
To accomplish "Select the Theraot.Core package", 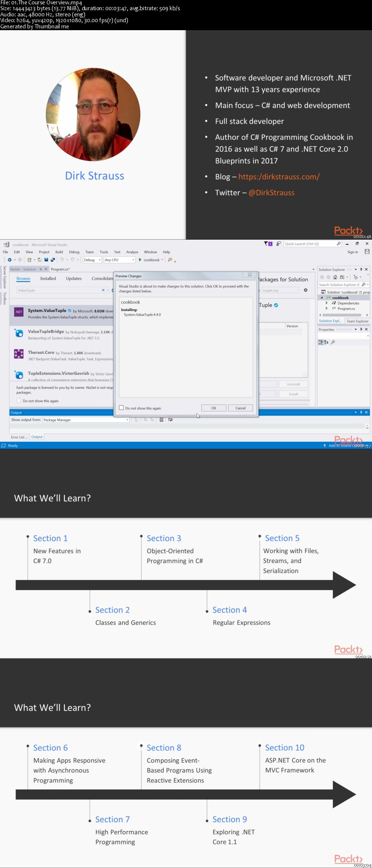I will click(62, 355).
